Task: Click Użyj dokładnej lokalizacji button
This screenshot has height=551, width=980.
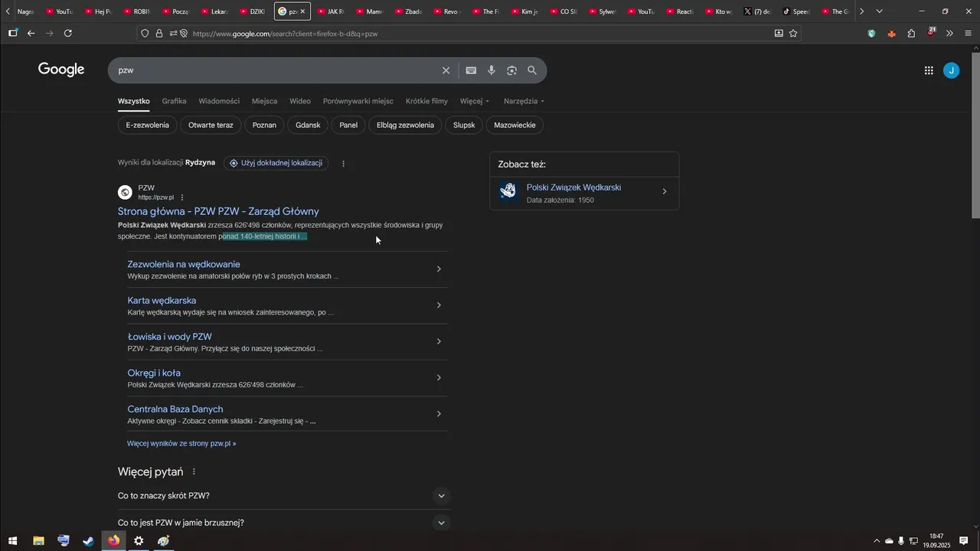Action: pos(276,164)
